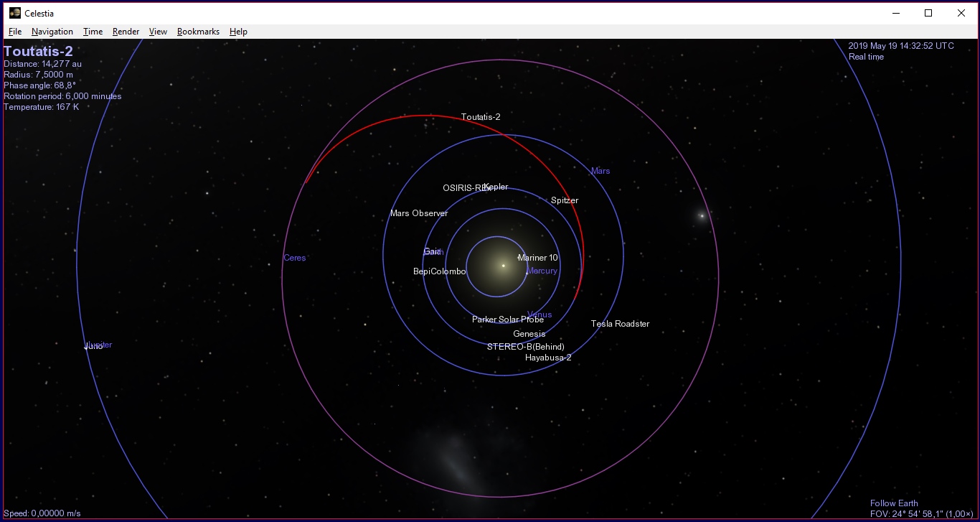This screenshot has height=522, width=980.
Task: Click the Distance: 14,277 au readout
Action: [42, 64]
